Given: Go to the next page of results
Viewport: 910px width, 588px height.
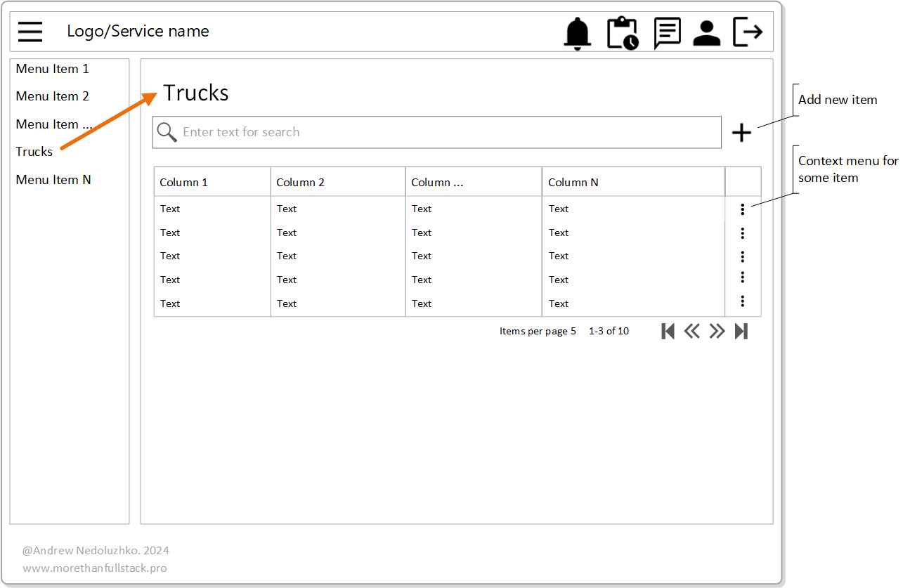Looking at the screenshot, I should point(717,331).
